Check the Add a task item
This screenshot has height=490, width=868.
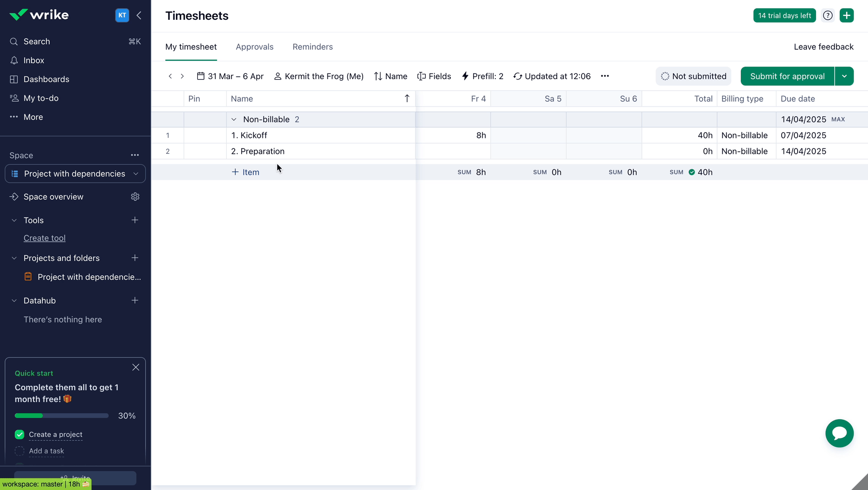click(x=19, y=451)
